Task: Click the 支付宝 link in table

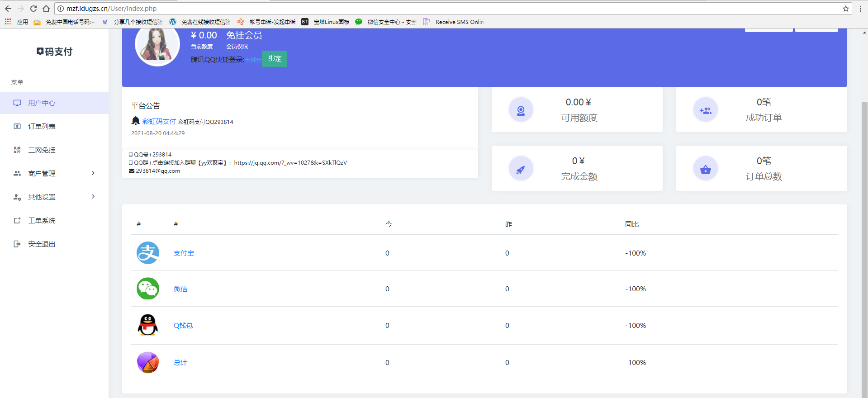Action: pyautogui.click(x=184, y=253)
